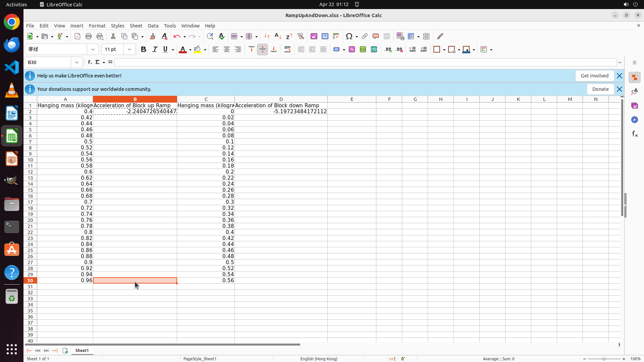Open the Data menu
The height and width of the screenshot is (362, 644).
(153, 26)
